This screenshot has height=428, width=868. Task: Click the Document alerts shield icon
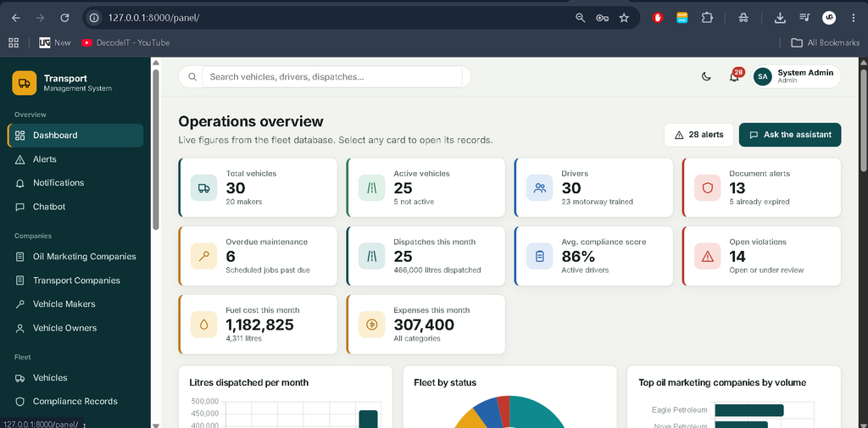tap(708, 187)
